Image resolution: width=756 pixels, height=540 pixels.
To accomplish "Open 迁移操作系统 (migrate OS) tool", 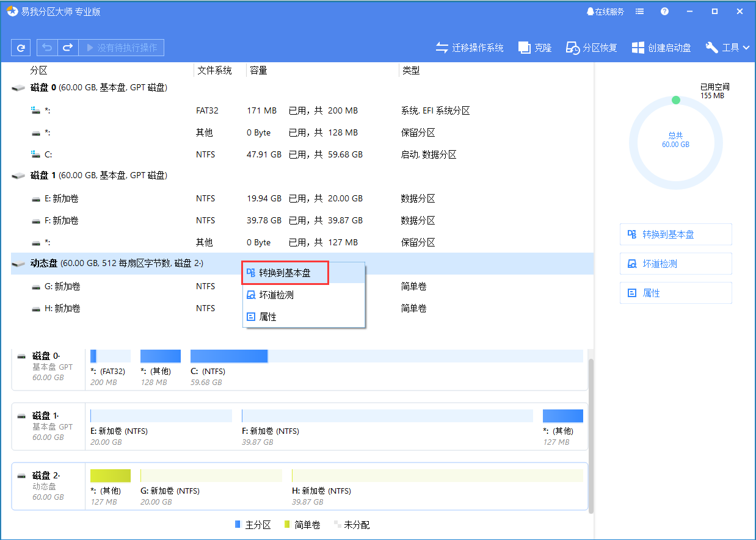I will tap(469, 48).
